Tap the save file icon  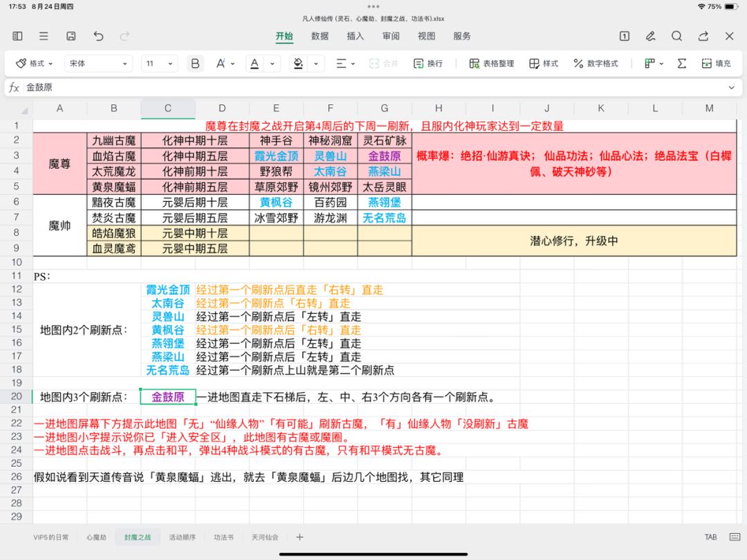(71, 36)
